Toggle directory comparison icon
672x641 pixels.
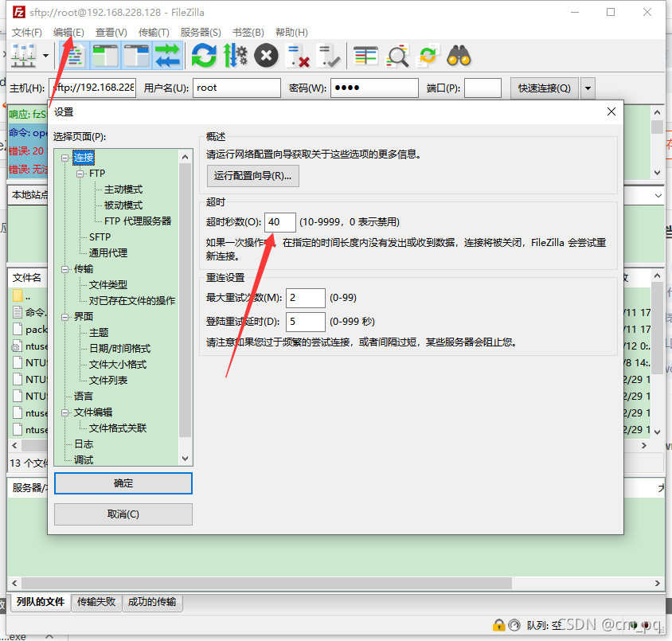coord(397,56)
